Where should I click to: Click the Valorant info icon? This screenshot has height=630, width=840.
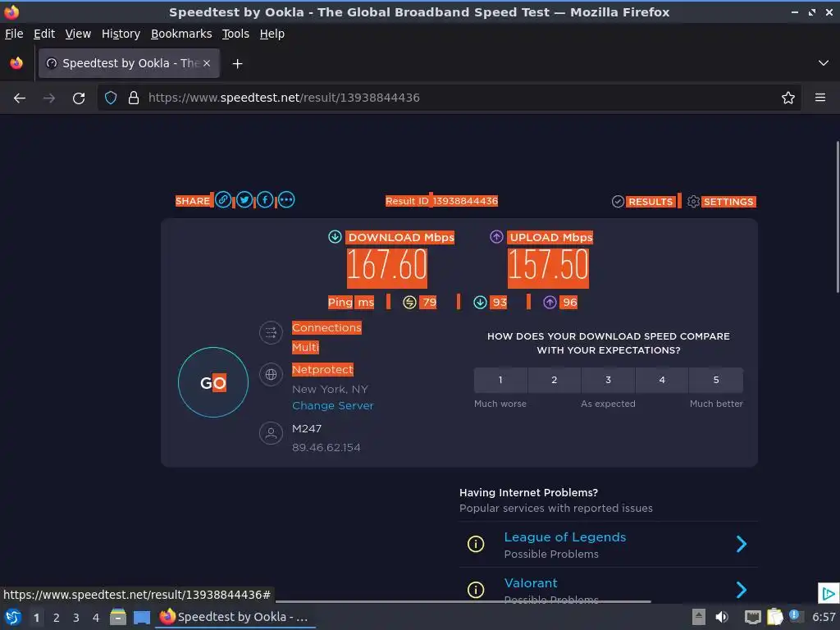pos(476,590)
